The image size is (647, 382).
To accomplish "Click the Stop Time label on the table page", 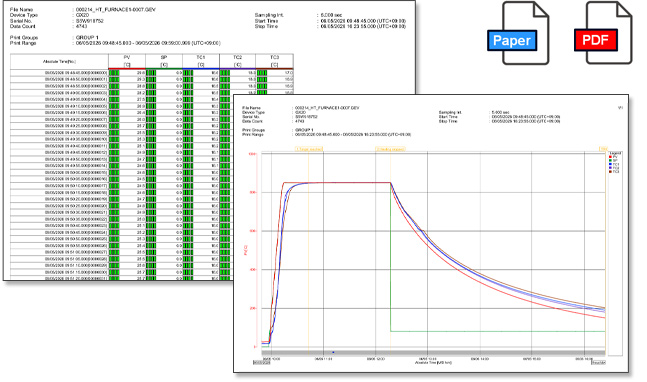I will tap(266, 26).
